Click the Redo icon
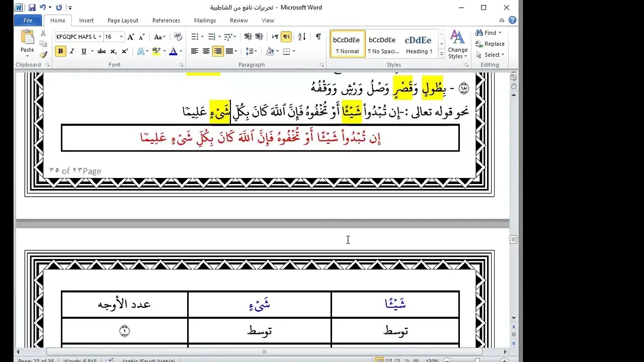This screenshot has width=644, height=362. tap(59, 8)
